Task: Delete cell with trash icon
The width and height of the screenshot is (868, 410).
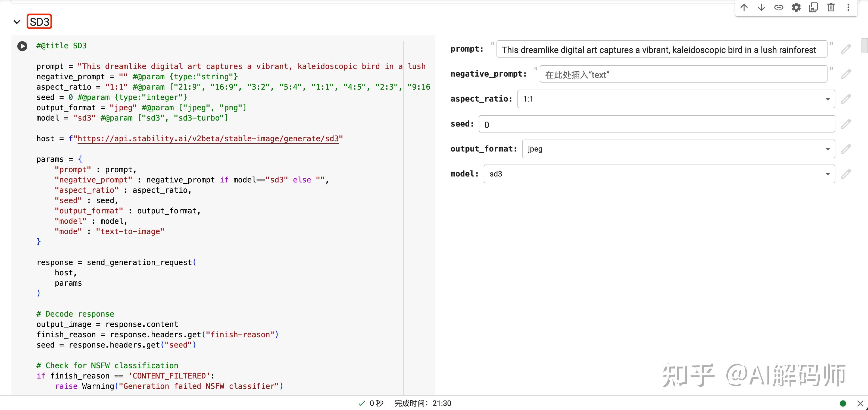Action: pos(831,7)
